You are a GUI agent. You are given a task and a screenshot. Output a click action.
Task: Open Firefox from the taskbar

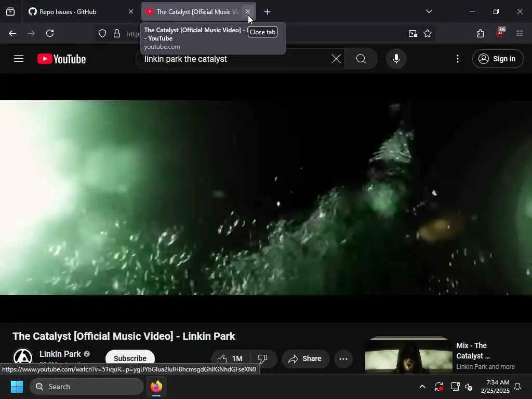(x=156, y=387)
